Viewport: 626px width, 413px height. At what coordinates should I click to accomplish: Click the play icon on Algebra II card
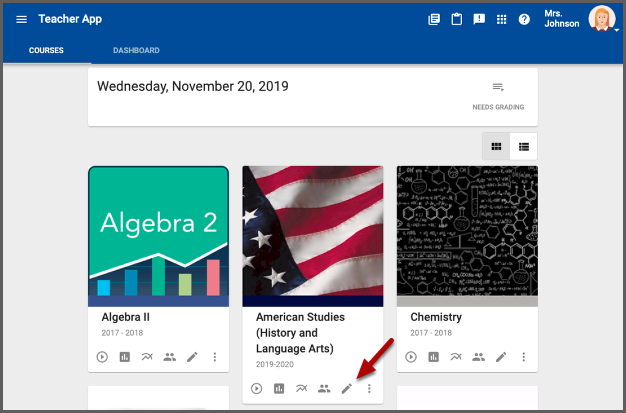point(102,357)
